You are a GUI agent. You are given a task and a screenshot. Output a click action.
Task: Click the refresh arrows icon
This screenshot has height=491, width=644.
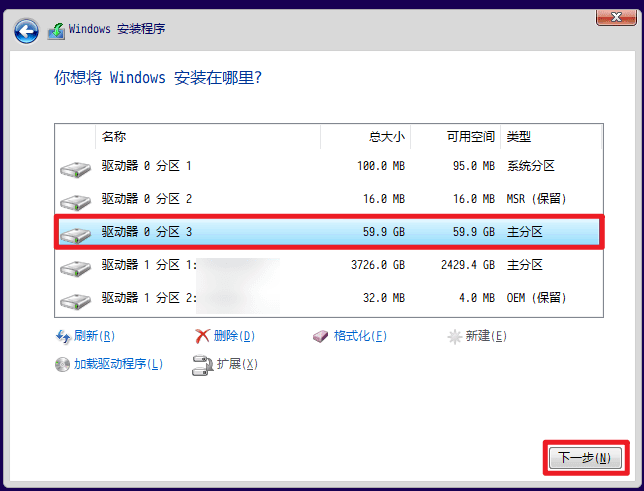tap(63, 337)
